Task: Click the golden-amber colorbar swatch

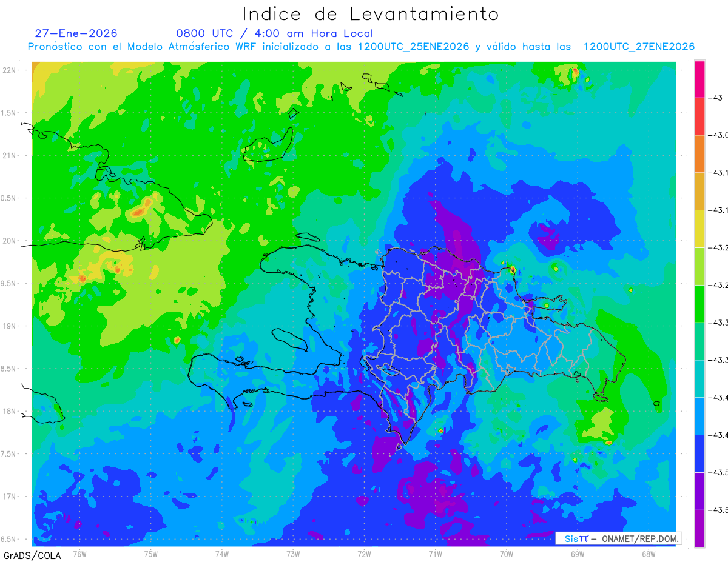Action: (x=699, y=191)
